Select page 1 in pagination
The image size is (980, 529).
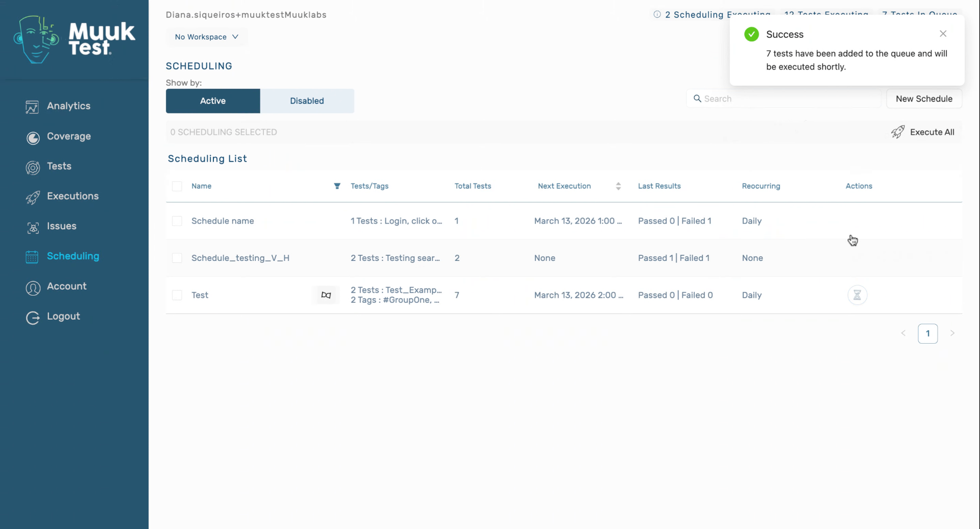click(928, 333)
